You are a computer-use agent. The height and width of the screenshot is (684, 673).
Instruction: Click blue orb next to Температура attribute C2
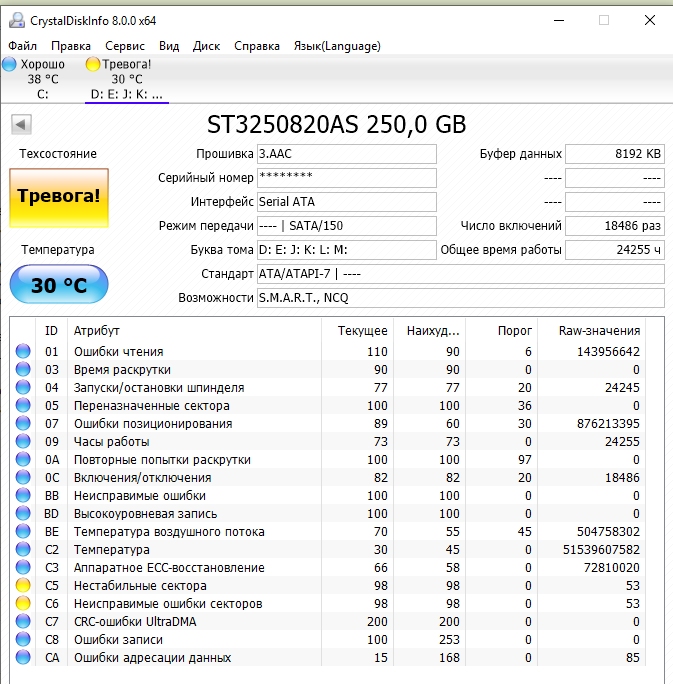[x=23, y=550]
